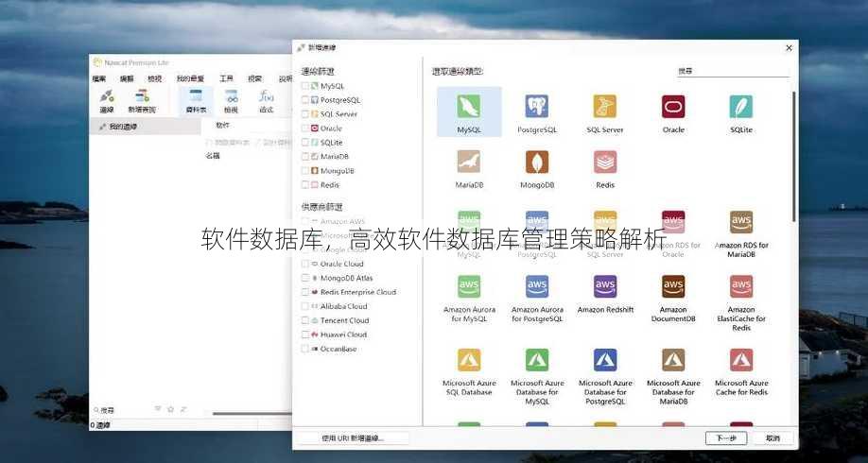Select the MariaDB seal connection icon
Screen dimensions: 868x463
click(469, 162)
